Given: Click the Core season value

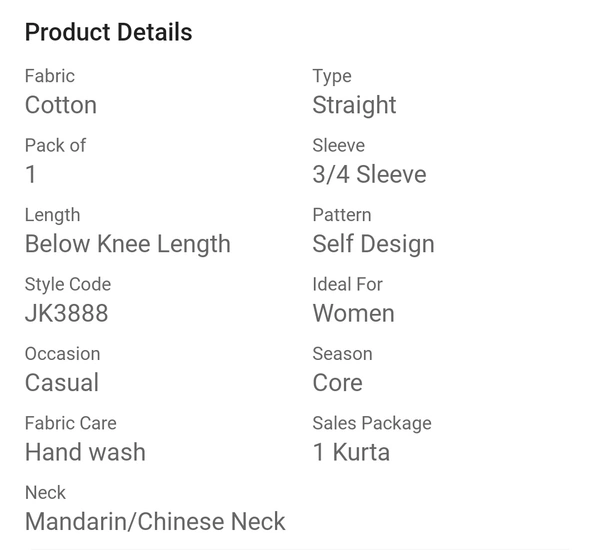Looking at the screenshot, I should (338, 383).
